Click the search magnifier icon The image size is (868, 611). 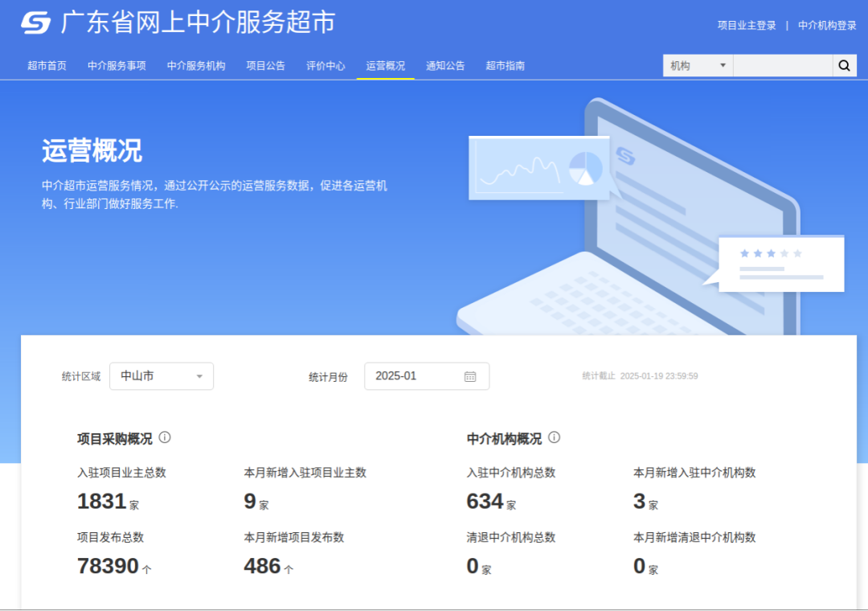click(844, 65)
